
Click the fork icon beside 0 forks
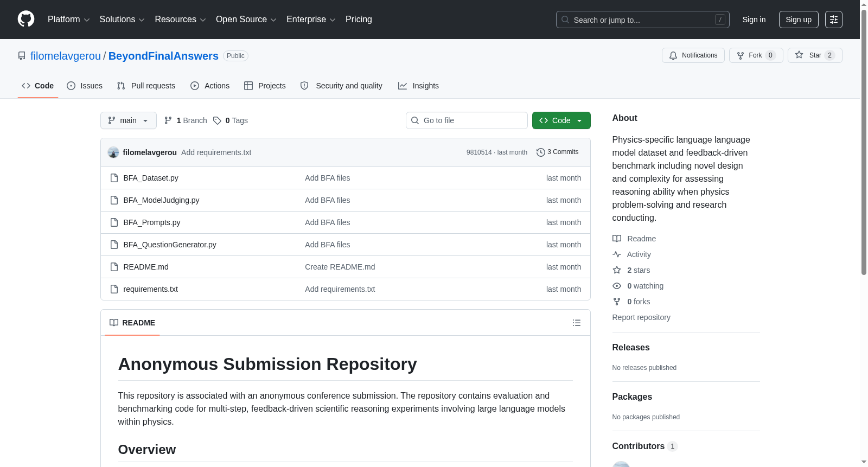[617, 302]
